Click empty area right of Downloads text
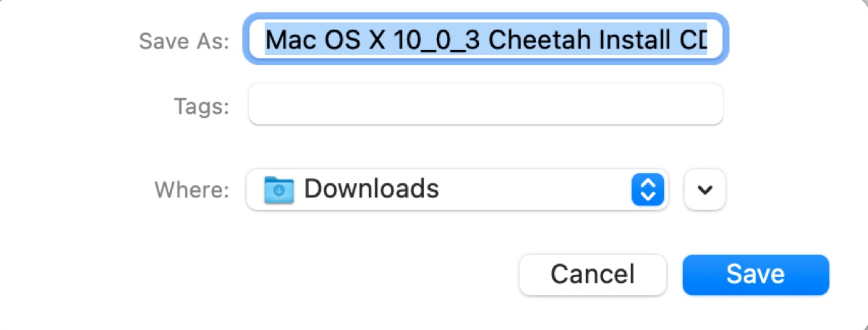 coord(535,190)
